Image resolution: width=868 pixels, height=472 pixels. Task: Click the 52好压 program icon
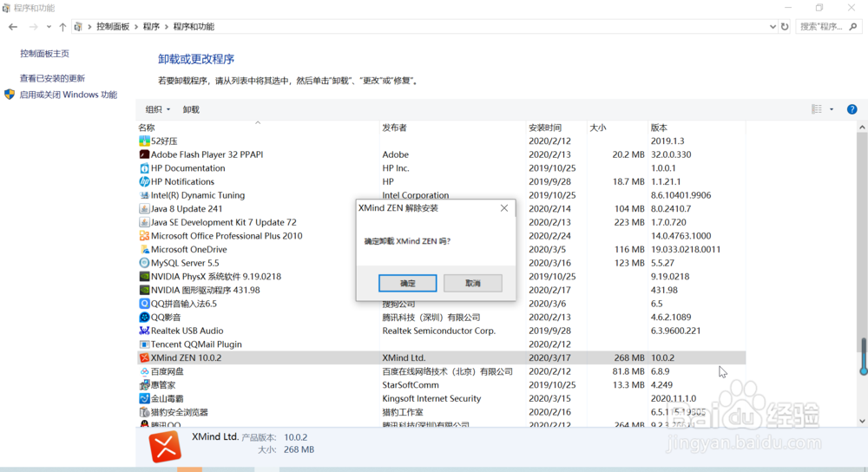coord(144,141)
